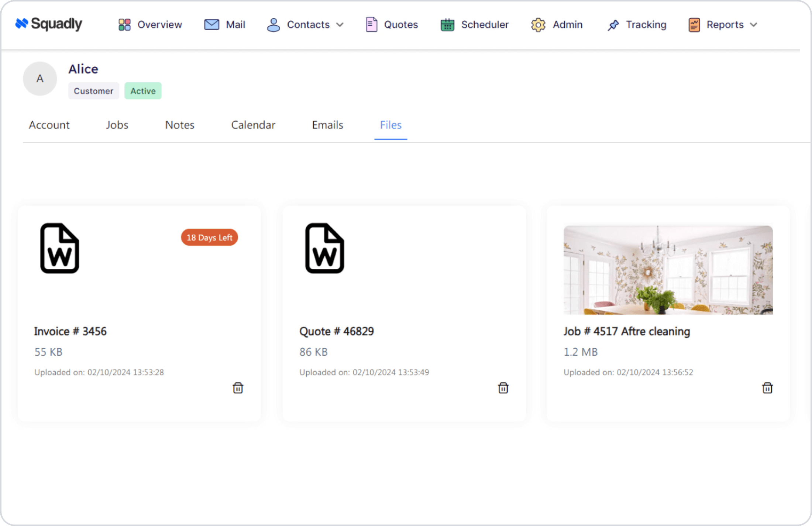This screenshot has width=812, height=526.
Task: Switch to the Account tab
Action: click(x=49, y=125)
